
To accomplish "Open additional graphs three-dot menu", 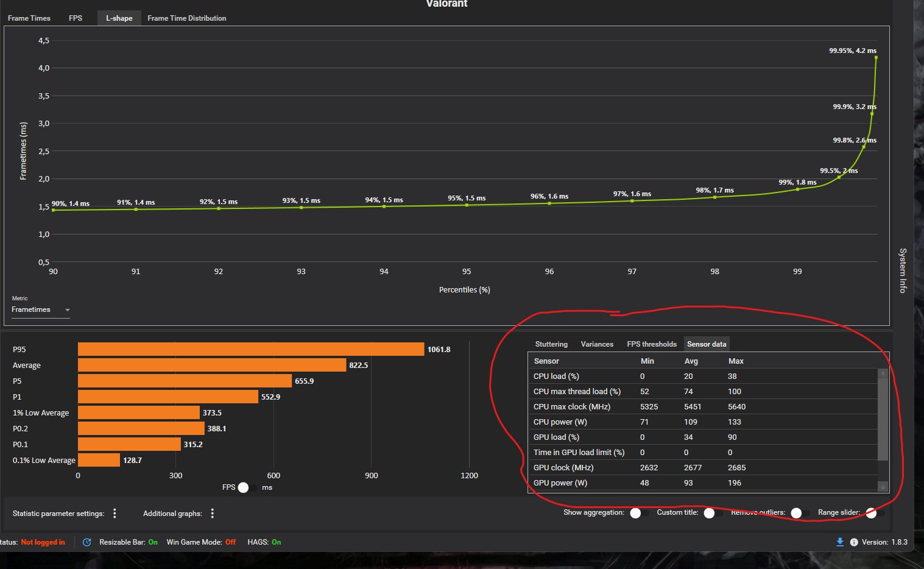I will pyautogui.click(x=212, y=514).
